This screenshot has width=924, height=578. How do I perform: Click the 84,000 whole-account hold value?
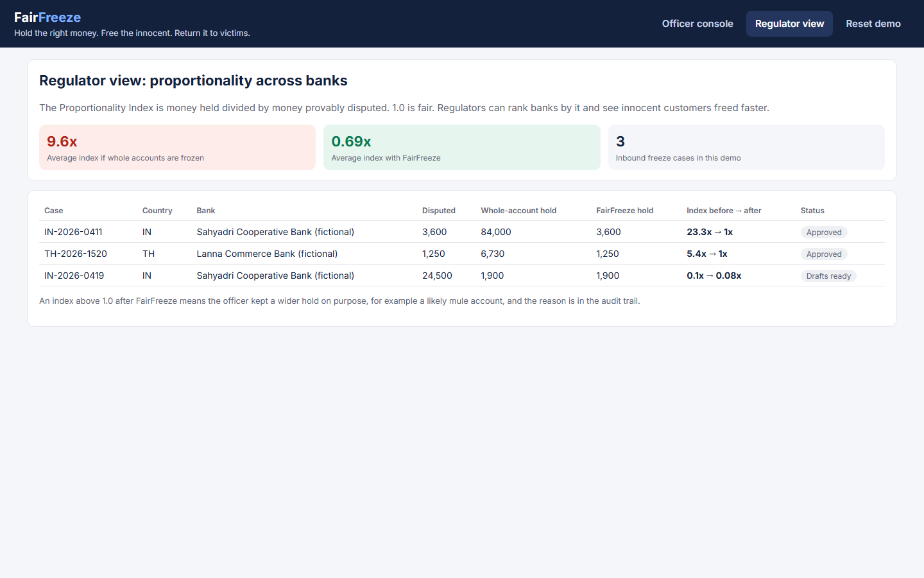[x=496, y=232]
